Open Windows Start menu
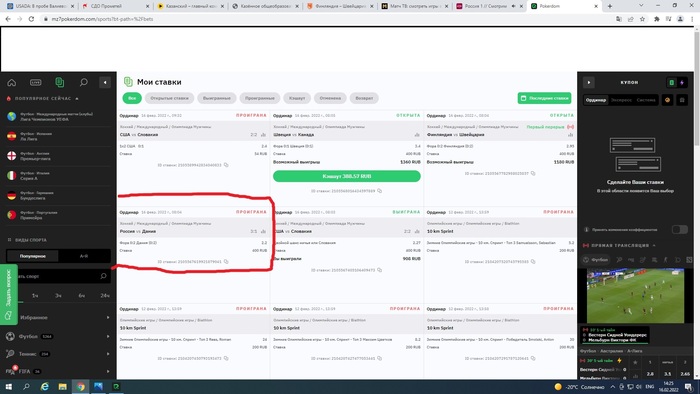Image resolution: width=700 pixels, height=394 pixels. tap(8, 386)
